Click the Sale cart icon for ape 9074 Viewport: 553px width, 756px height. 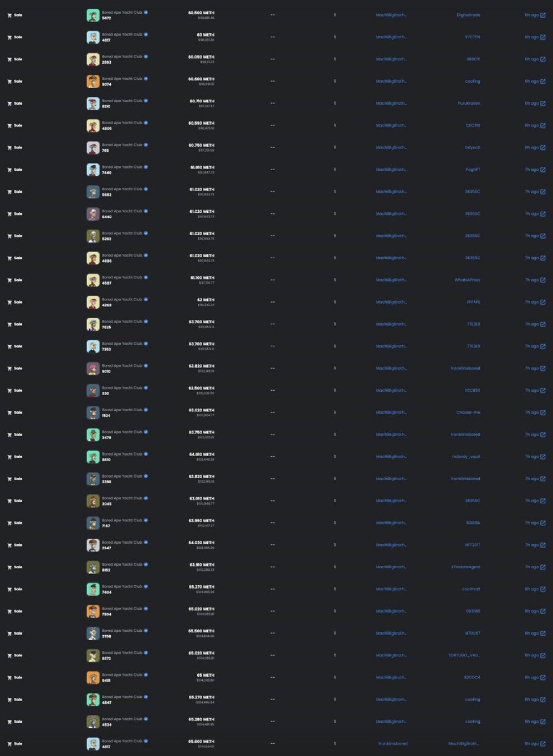point(9,81)
